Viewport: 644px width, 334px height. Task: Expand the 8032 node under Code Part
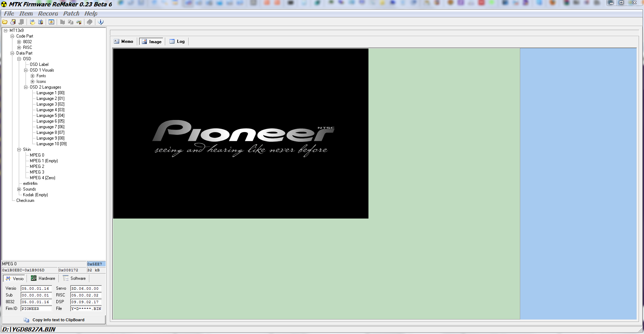[19, 42]
